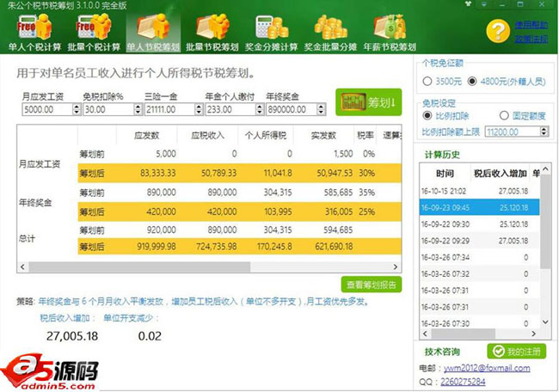Click the 我的注册 button
The height and width of the screenshot is (392, 559).
click(517, 352)
